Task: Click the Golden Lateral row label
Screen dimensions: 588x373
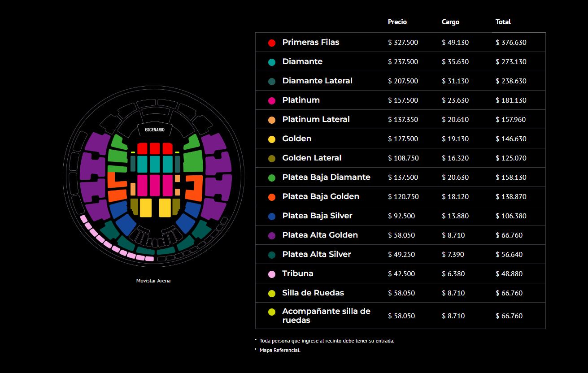Action: (312, 158)
